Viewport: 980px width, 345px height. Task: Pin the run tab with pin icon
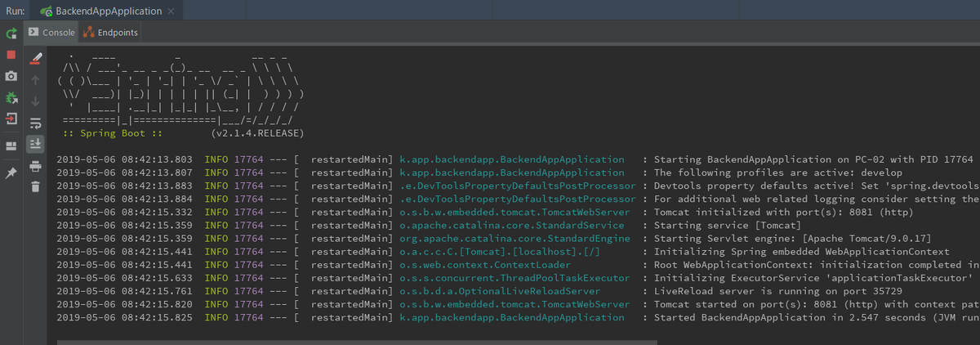(11, 174)
